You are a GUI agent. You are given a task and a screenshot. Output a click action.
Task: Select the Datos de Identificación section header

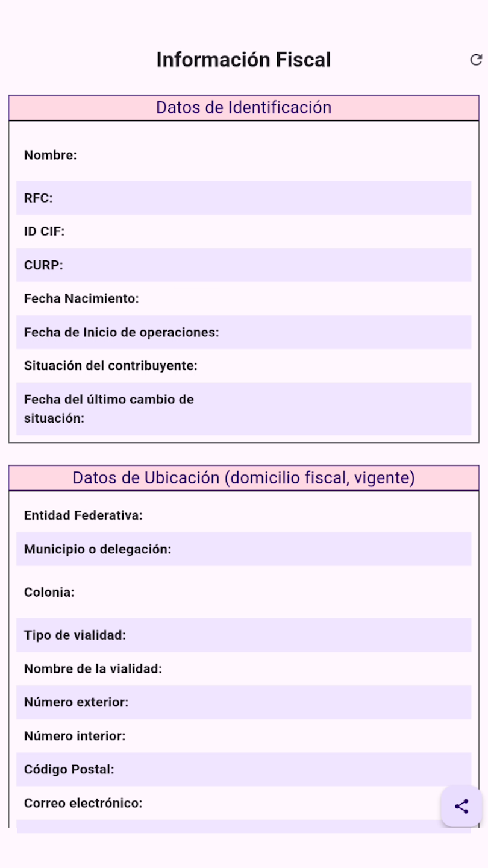[x=244, y=107]
